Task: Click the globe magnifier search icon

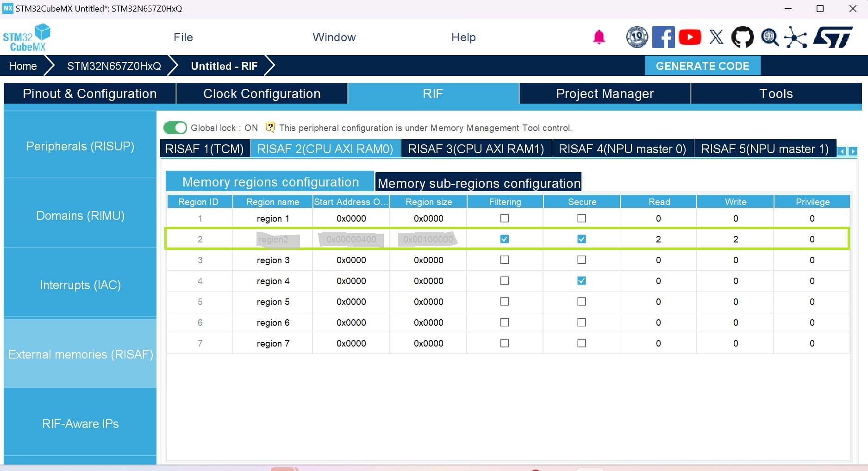Action: 770,37
